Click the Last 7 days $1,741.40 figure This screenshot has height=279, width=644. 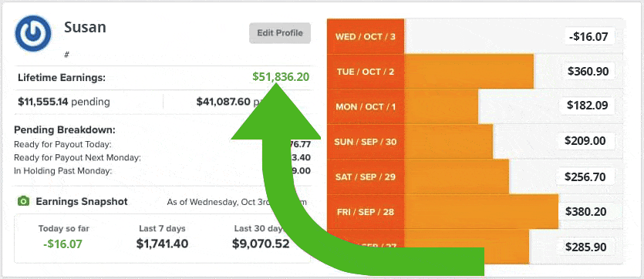pos(162,244)
